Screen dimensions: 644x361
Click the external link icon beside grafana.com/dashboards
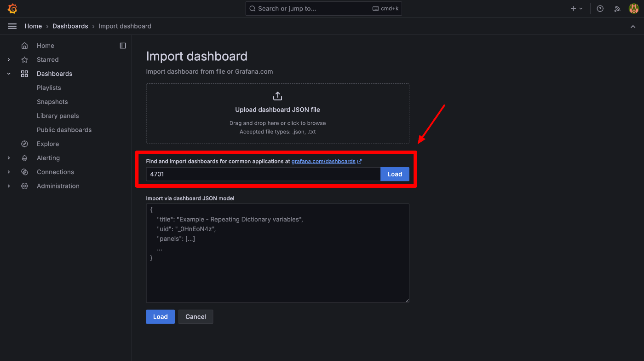[x=360, y=162]
